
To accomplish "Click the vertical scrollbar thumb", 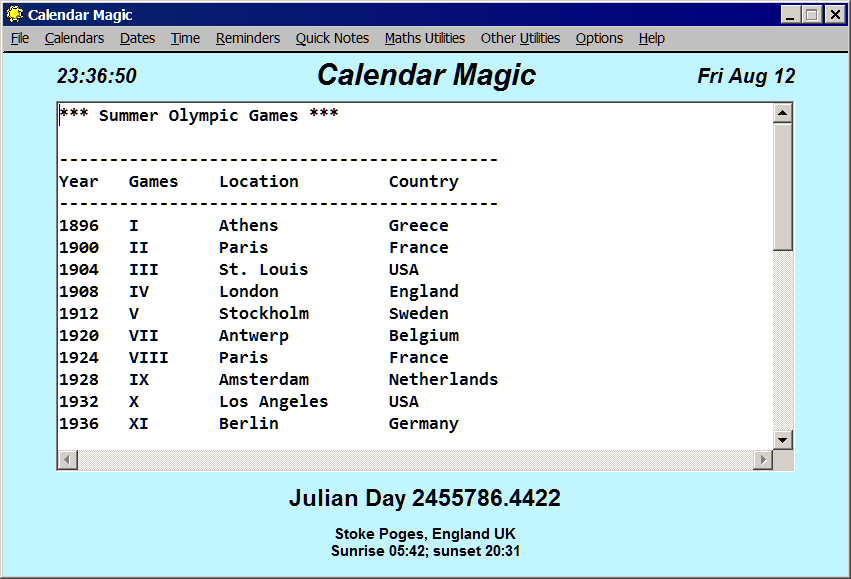I will click(x=783, y=185).
